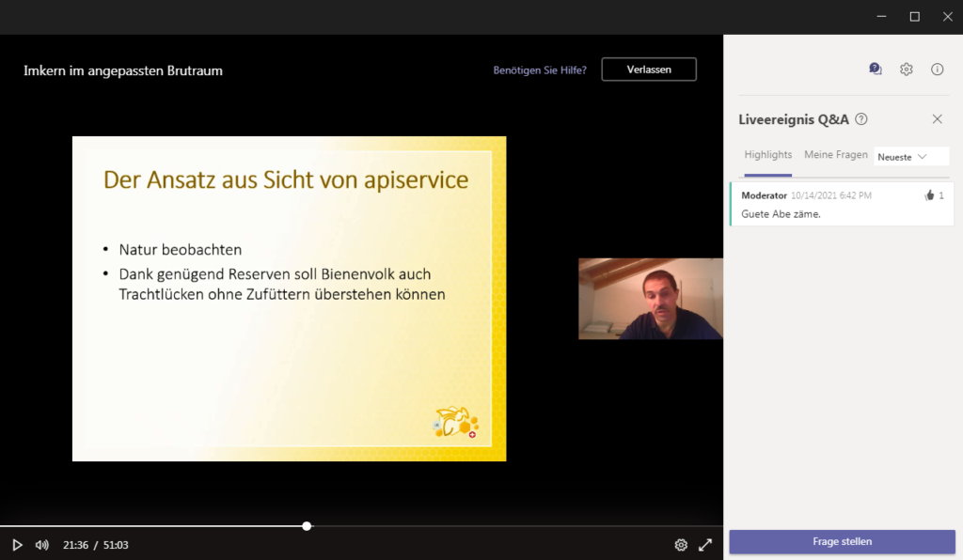963x560 pixels.
Task: Enter fullscreen with the expand arrows icon
Action: click(705, 545)
